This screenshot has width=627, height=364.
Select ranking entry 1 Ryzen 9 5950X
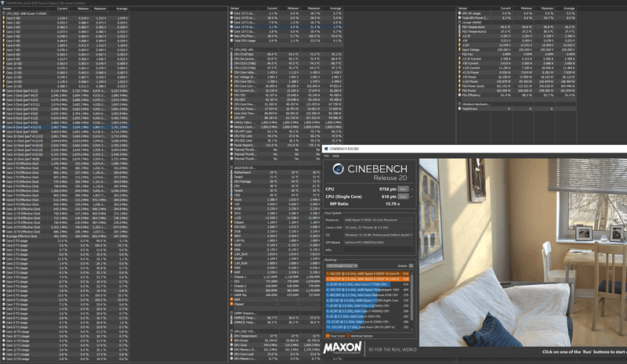[x=368, y=274]
